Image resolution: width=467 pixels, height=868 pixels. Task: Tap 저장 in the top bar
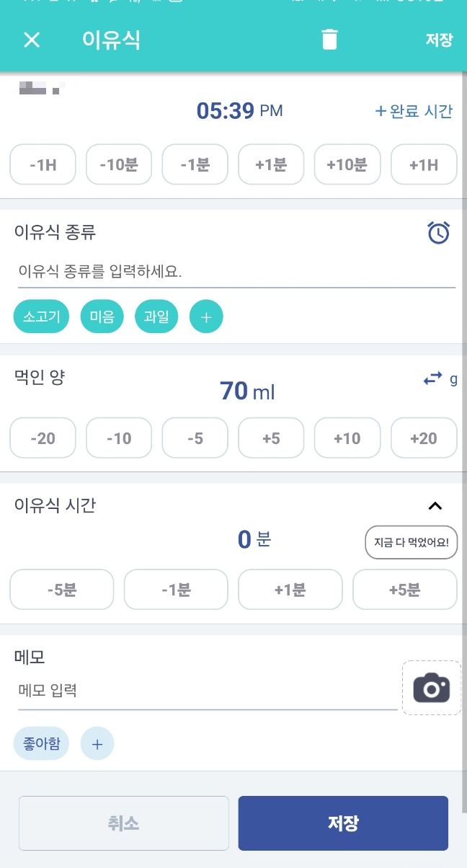tap(438, 40)
